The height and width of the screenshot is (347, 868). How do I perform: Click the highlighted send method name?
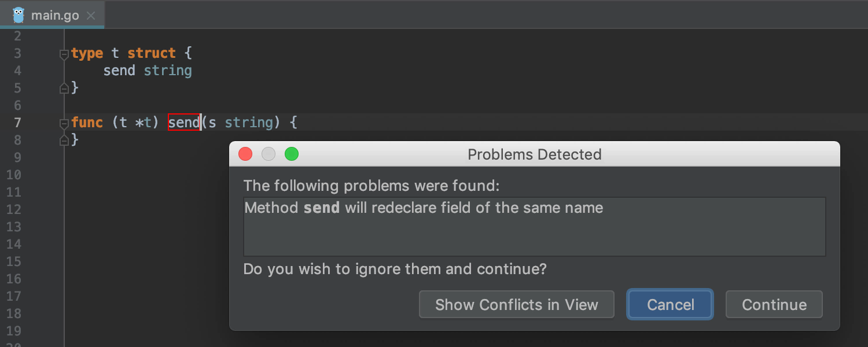click(183, 123)
